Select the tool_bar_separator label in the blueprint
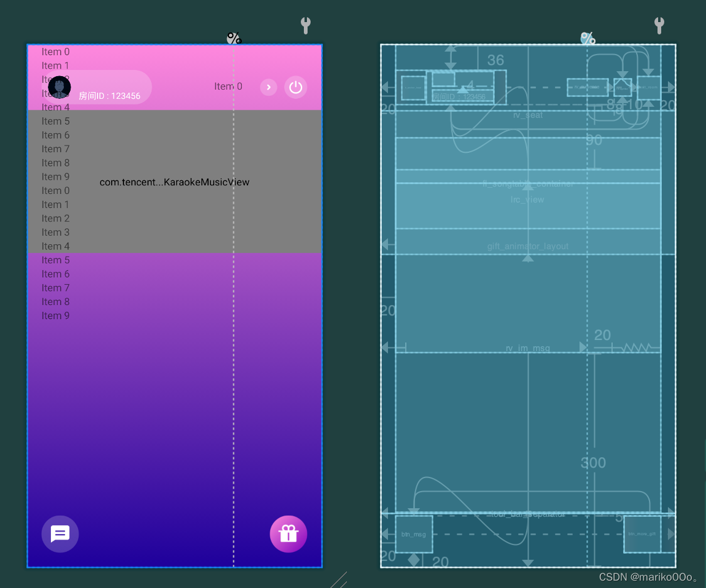706x588 pixels. (528, 514)
